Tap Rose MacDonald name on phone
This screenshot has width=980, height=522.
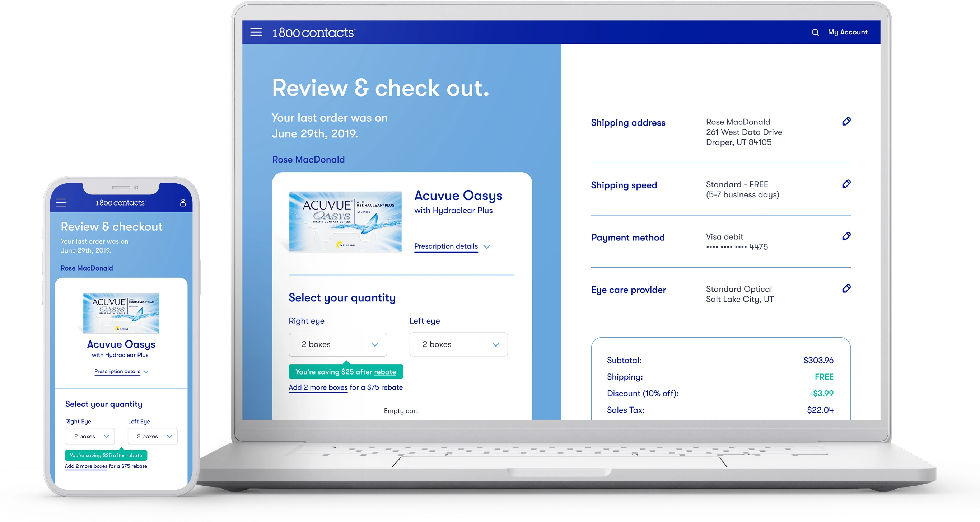pos(87,268)
